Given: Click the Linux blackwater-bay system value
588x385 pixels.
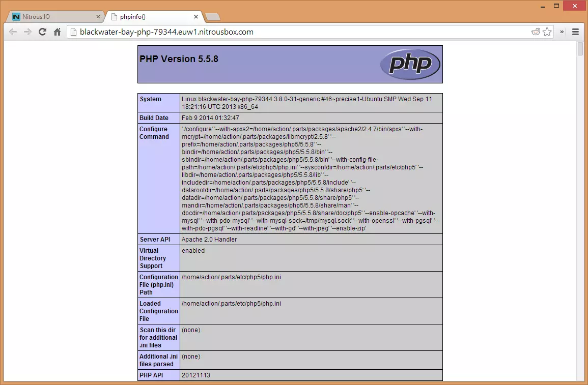Looking at the screenshot, I should (307, 103).
